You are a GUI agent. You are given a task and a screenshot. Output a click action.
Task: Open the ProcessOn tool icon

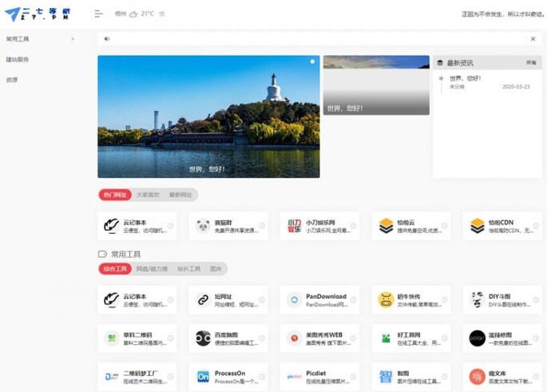(203, 376)
